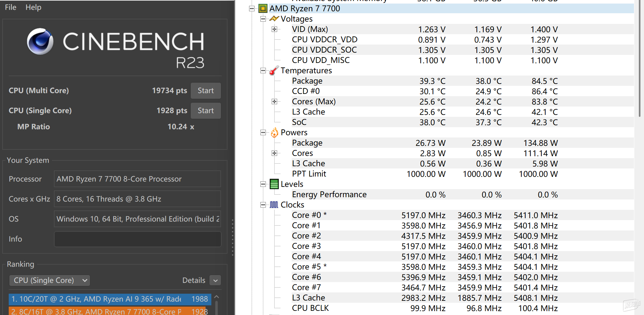This screenshot has height=315, width=644.
Task: Select ranking entry Ryzen AI 9 365
Action: click(110, 299)
